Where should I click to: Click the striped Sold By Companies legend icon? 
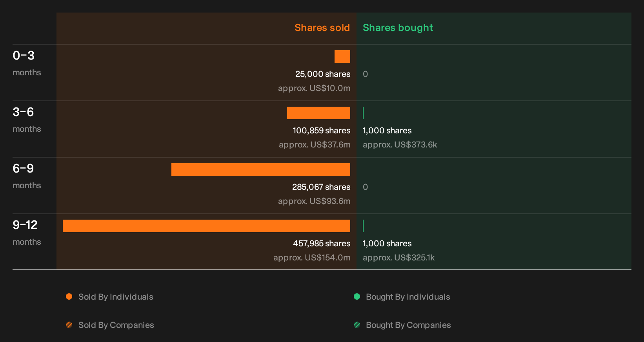point(69,325)
